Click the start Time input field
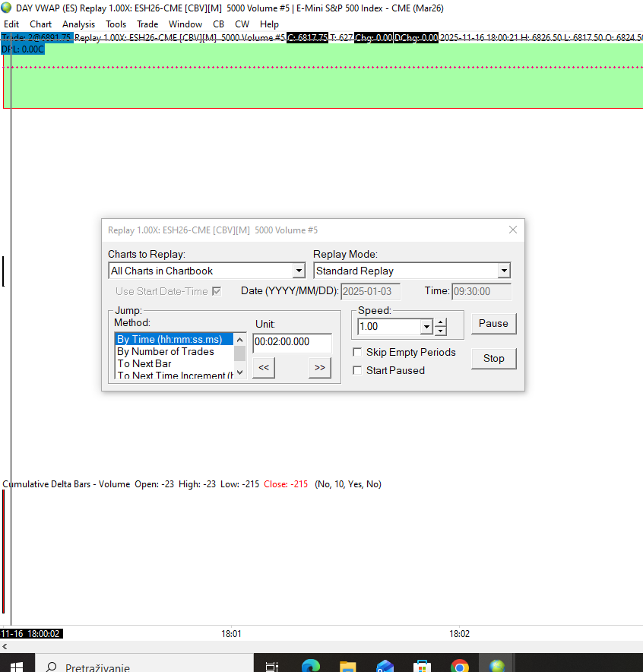The width and height of the screenshot is (643, 672). coord(481,291)
